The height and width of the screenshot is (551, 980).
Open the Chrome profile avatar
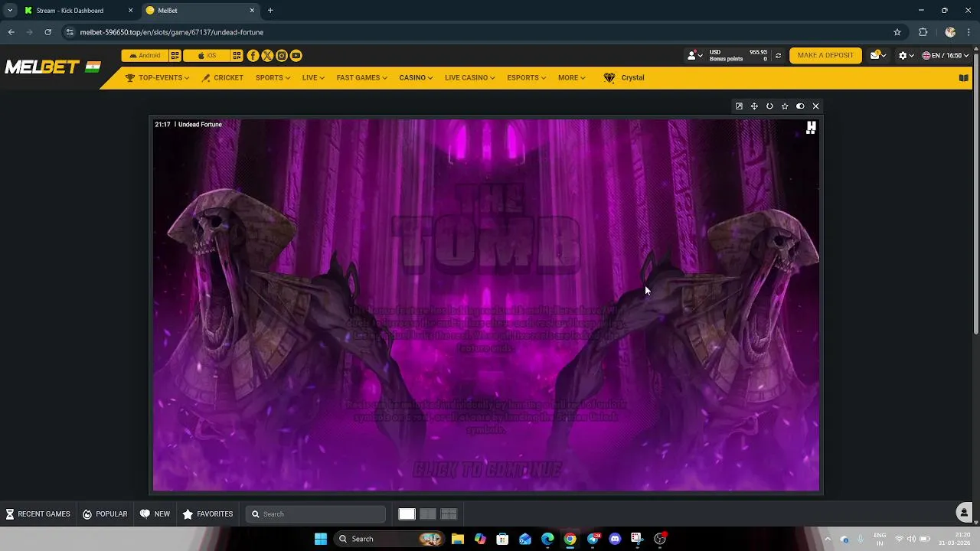950,32
